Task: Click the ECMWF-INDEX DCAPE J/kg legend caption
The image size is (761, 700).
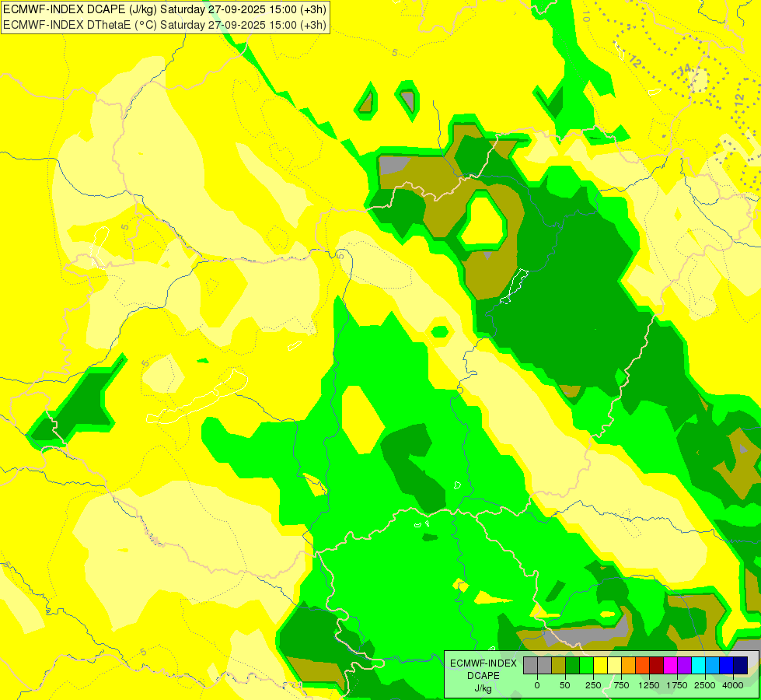Action: [483, 676]
